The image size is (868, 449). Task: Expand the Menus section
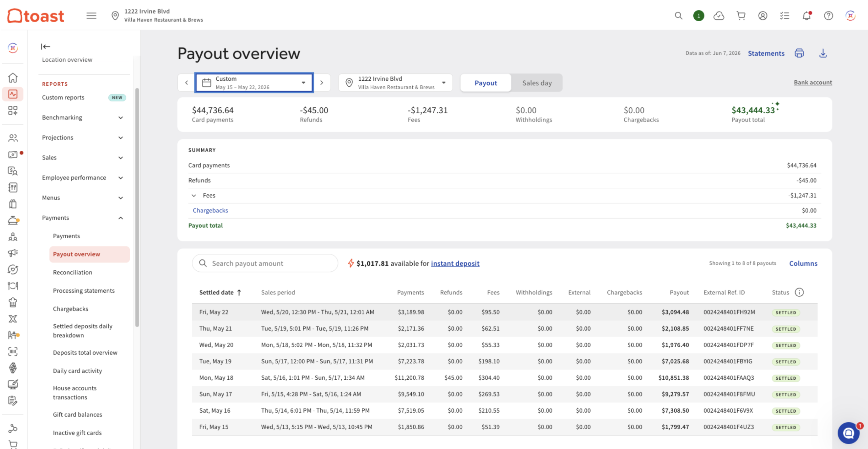click(x=82, y=198)
